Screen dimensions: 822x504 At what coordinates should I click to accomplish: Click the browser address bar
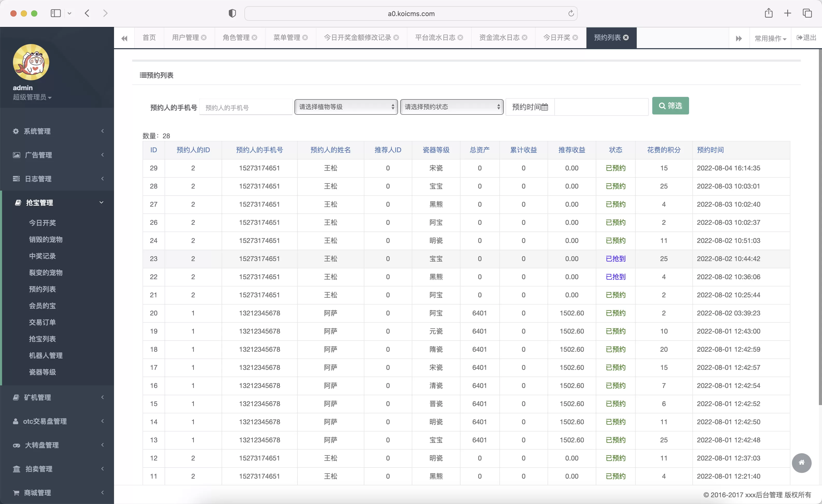click(x=411, y=13)
